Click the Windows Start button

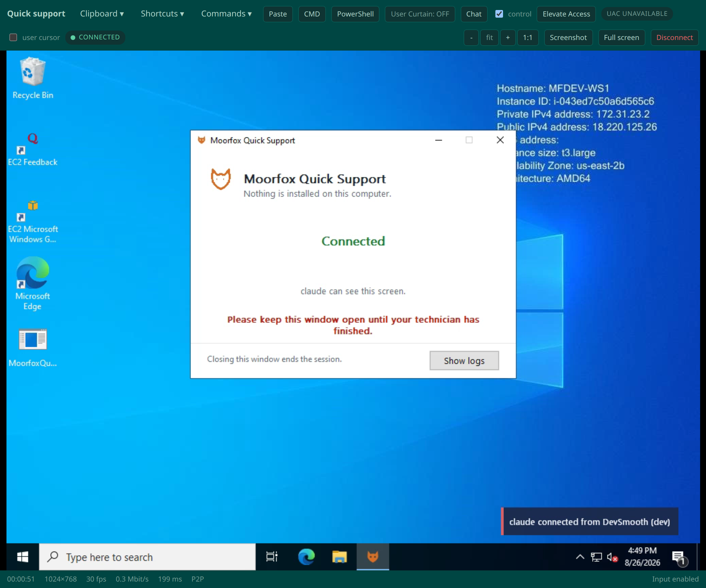click(23, 557)
